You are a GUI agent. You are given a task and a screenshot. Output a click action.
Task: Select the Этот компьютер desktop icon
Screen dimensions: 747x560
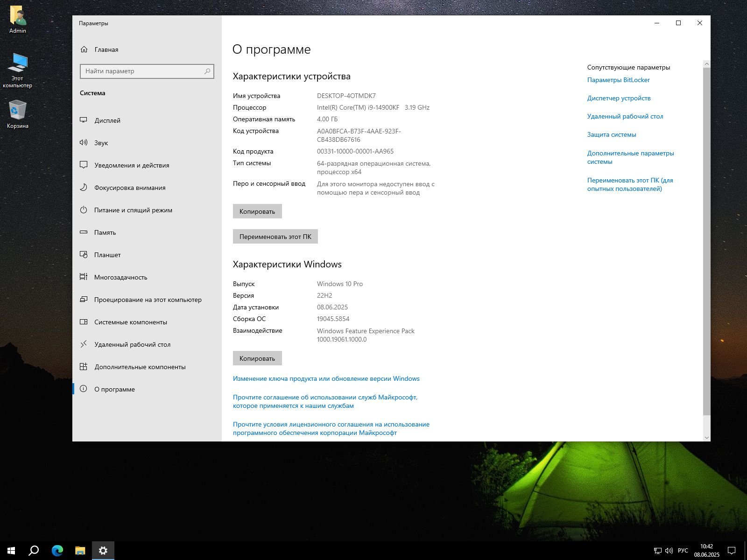click(x=18, y=70)
